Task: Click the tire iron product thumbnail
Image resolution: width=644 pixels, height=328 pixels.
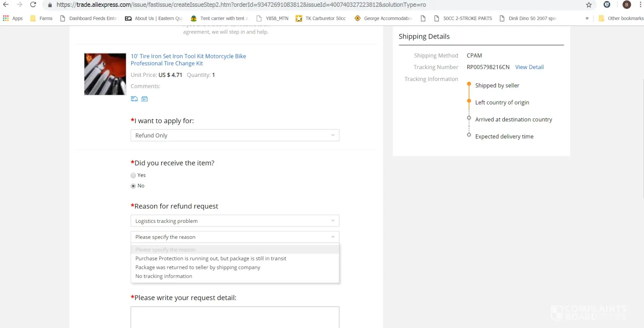Action: click(105, 74)
